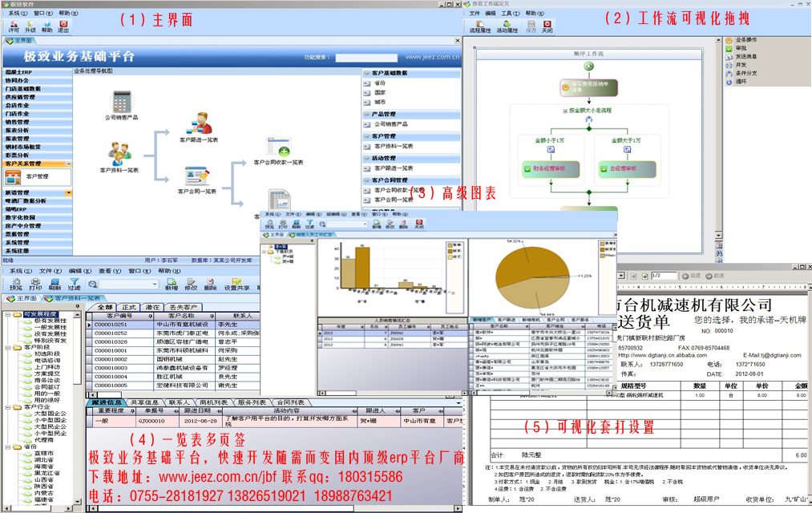Image resolution: width=812 pixels, height=513 pixels.
Task: Open the 客户跟进一览表 icon in navigation diagram
Action: 200,123
